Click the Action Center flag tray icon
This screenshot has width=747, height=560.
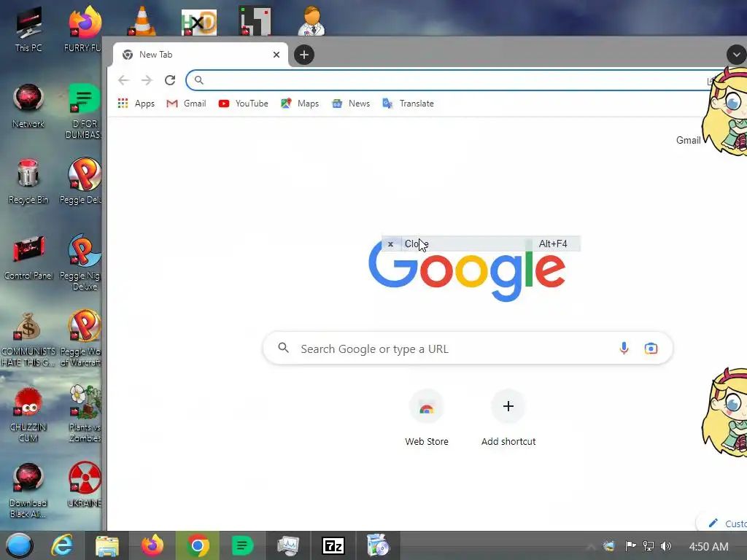click(630, 546)
